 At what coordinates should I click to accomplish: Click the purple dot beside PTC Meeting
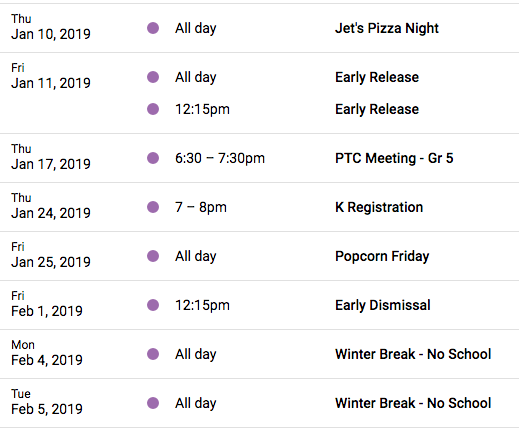153,158
